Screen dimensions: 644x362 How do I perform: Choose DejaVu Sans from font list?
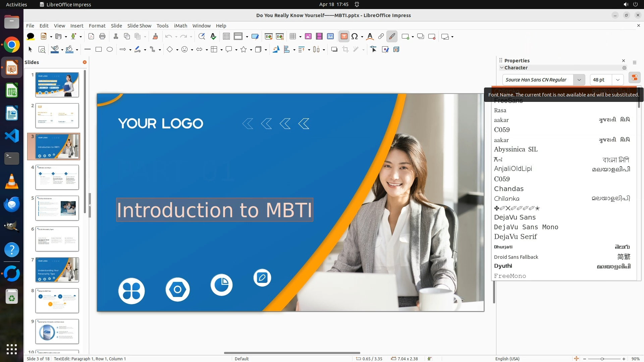pyautogui.click(x=515, y=217)
